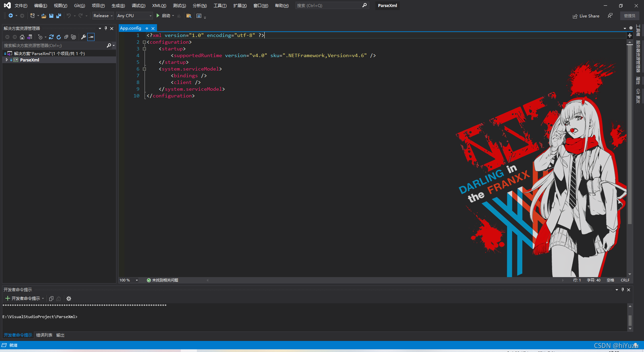This screenshot has height=352, width=644.
Task: Click the magnifier icon in Solution Explorer search
Action: click(109, 45)
